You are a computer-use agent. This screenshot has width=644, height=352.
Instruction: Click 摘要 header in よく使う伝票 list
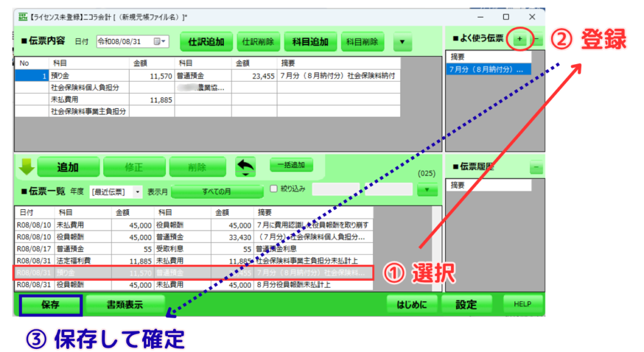[x=489, y=57]
